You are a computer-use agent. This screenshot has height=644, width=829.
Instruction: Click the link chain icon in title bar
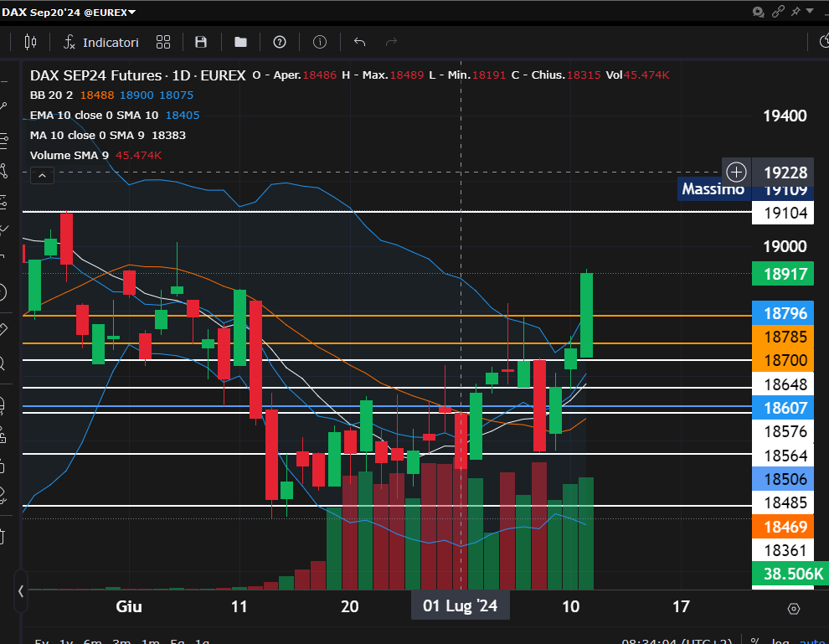778,11
